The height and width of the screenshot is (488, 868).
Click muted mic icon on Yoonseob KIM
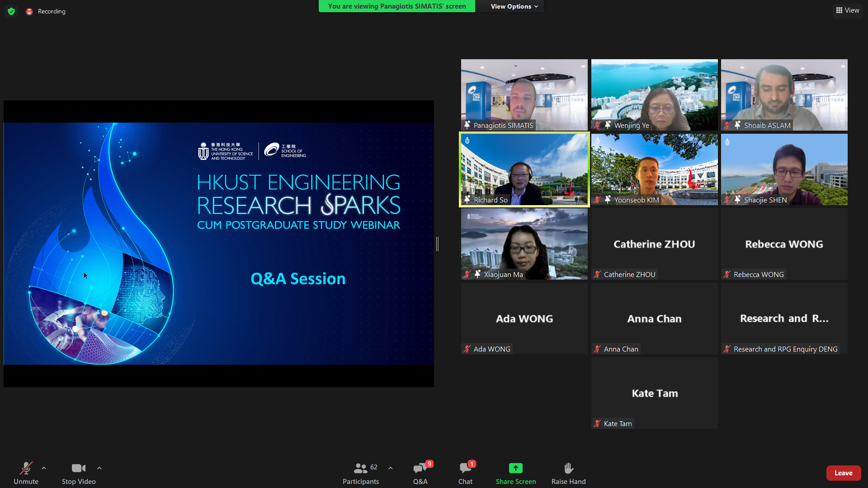597,200
